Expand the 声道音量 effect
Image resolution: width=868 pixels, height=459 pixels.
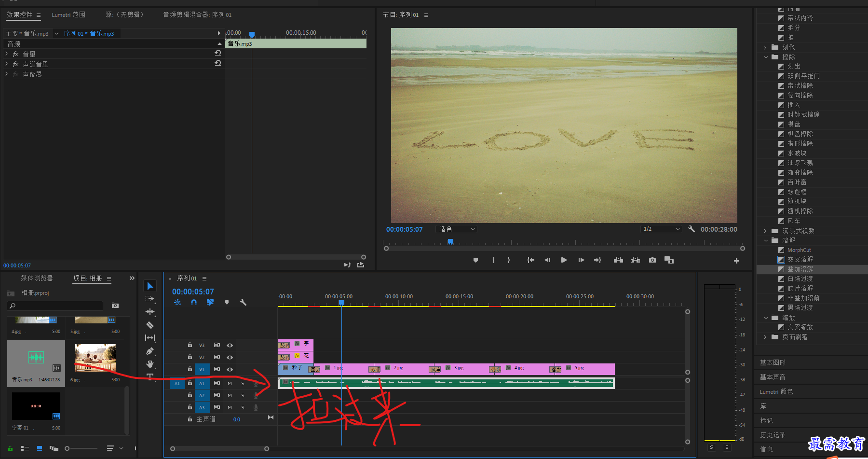click(x=7, y=64)
